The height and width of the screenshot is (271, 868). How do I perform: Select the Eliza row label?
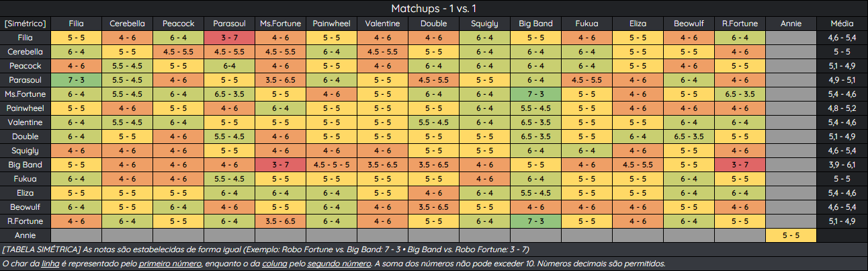[25, 193]
